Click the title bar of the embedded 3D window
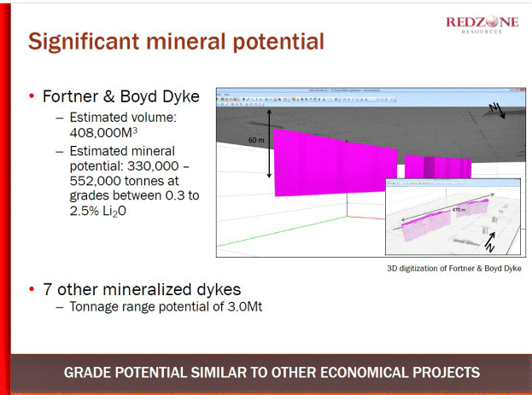The width and height of the screenshot is (532, 395). 371,90
